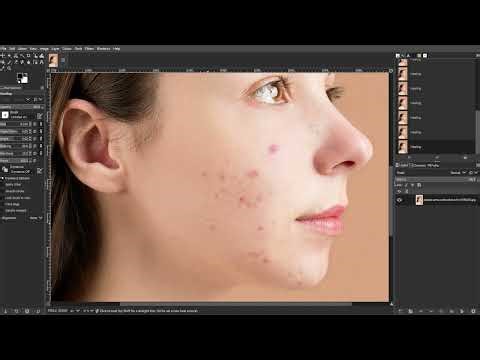Click the undo button below history list
This screenshot has width=480, height=360.
click(x=409, y=157)
